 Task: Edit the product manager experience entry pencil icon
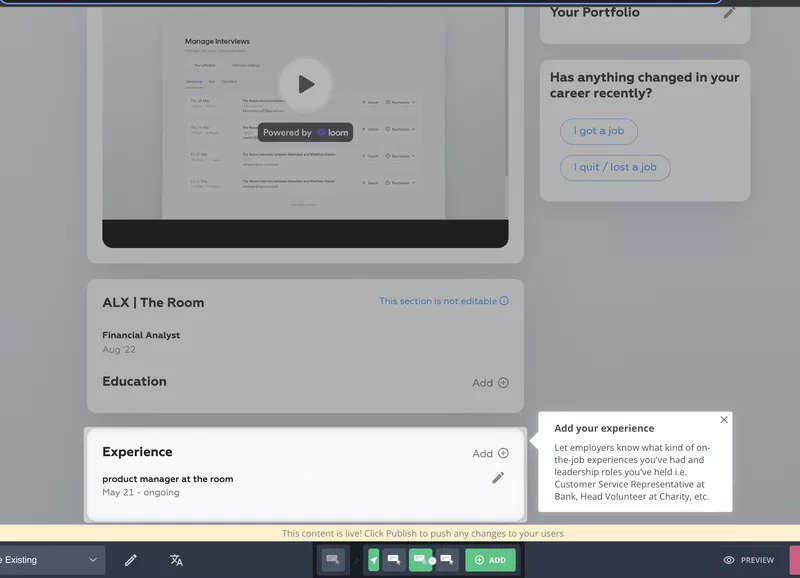pyautogui.click(x=497, y=478)
